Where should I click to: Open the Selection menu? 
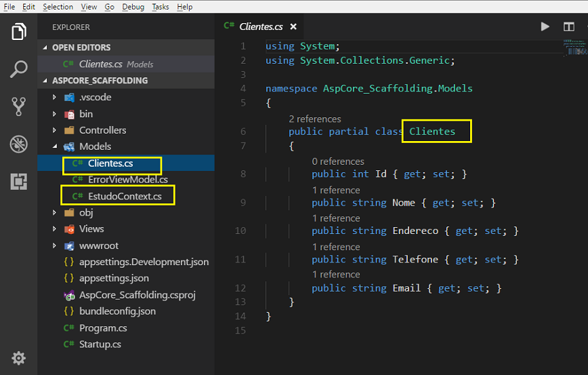58,7
